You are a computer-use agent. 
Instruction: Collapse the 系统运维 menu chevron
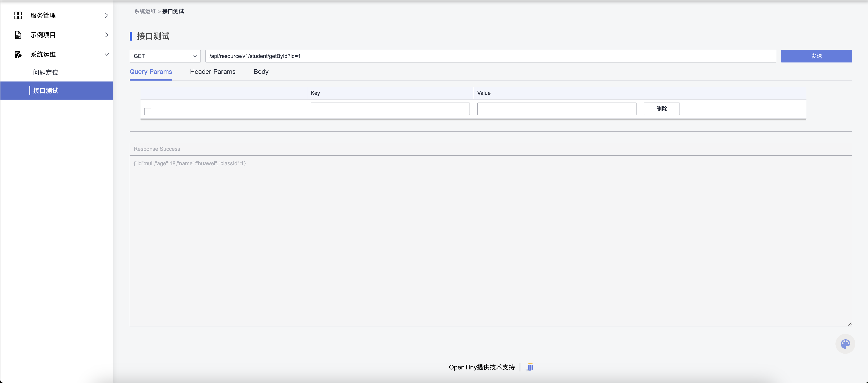coord(107,54)
